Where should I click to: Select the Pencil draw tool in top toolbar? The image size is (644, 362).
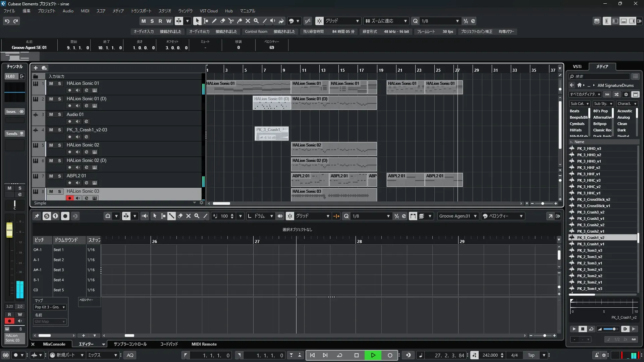[x=214, y=21]
